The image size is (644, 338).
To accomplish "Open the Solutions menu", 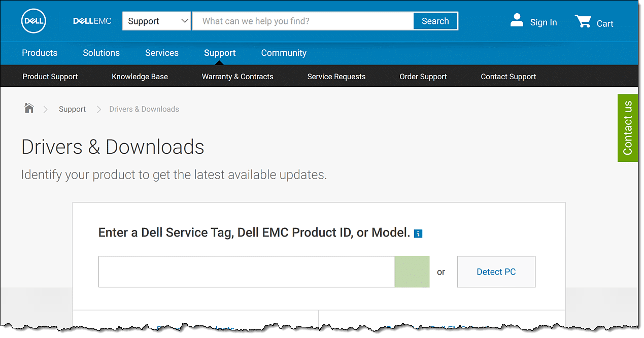I will click(101, 53).
